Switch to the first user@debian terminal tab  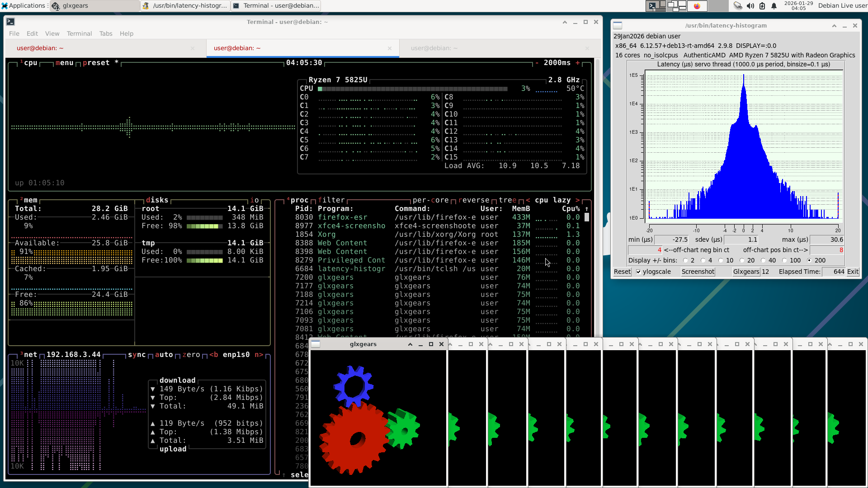tap(40, 48)
